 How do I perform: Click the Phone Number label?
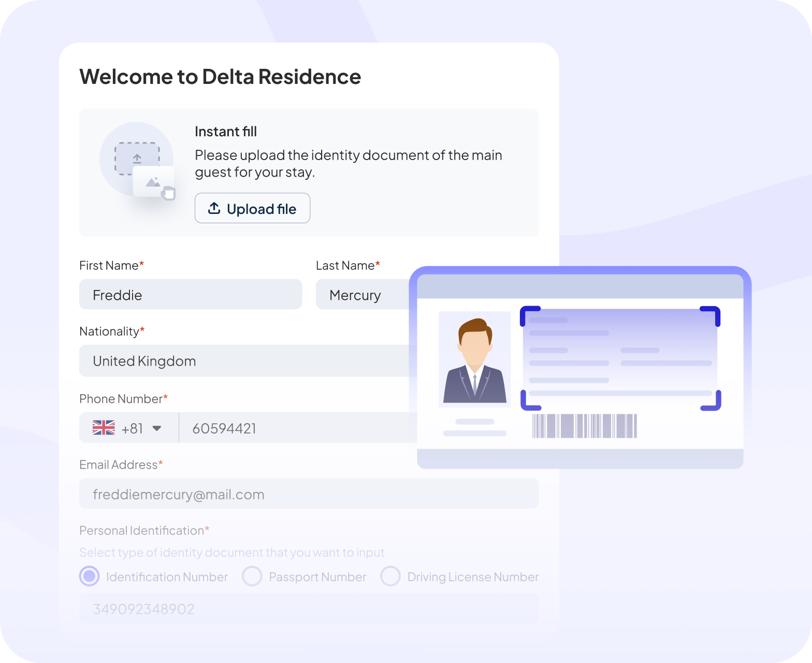124,398
